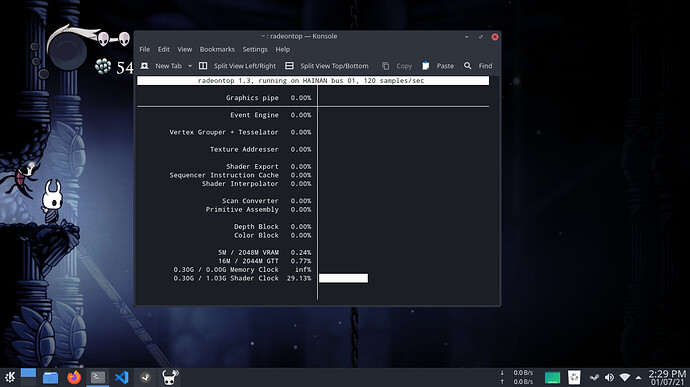Open the Settings menu

[x=255, y=49]
